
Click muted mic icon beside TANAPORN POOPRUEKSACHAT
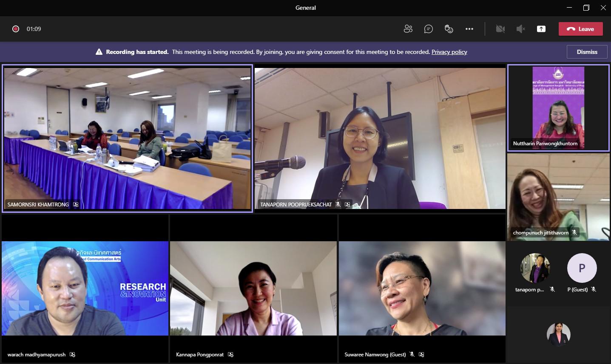338,204
